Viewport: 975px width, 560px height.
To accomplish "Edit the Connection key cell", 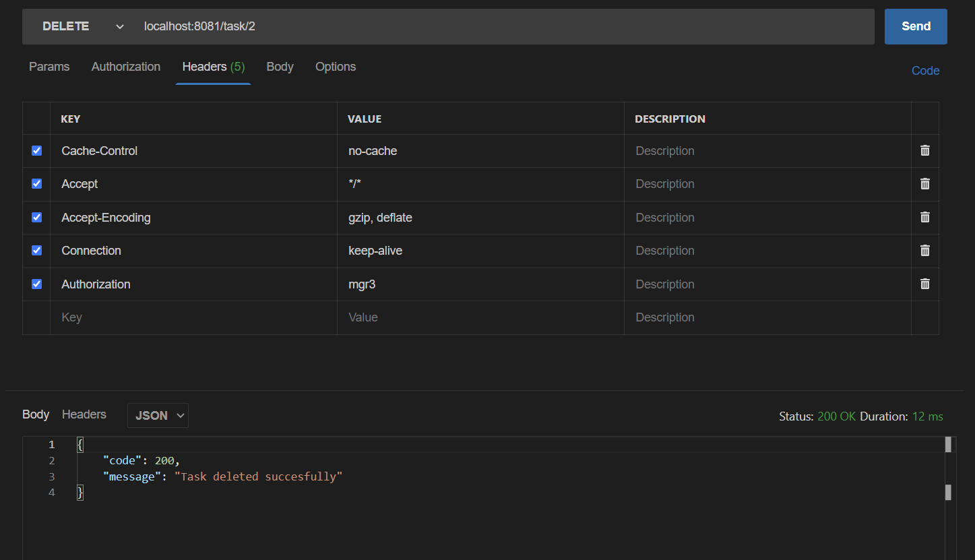I will tap(194, 251).
